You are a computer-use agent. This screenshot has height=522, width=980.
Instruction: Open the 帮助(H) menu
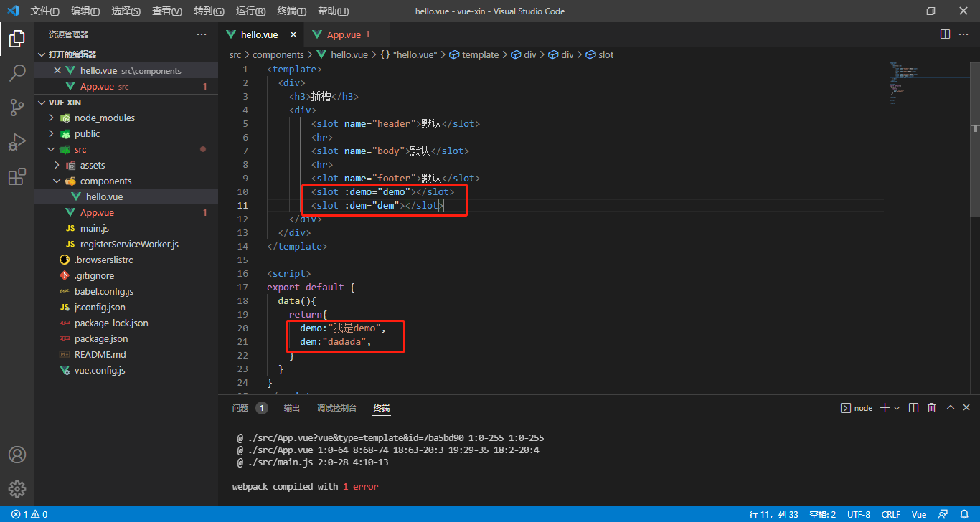[x=333, y=11]
